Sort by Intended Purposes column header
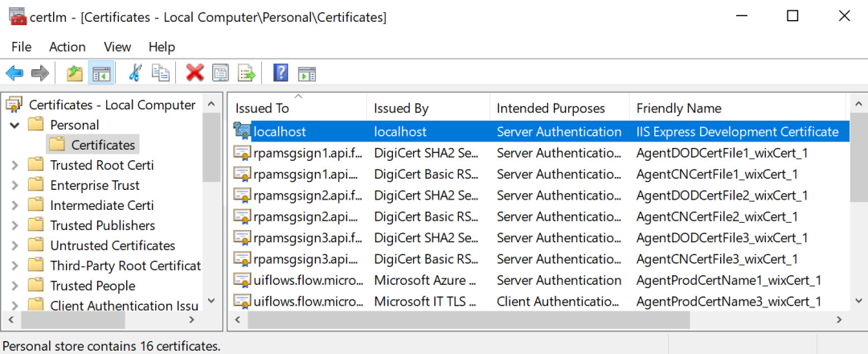This screenshot has width=868, height=354. (x=559, y=108)
